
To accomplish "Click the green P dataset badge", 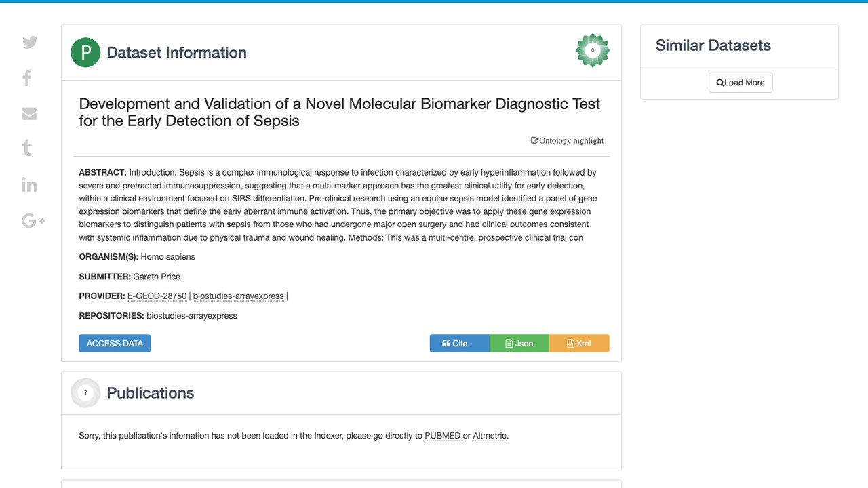I will pos(85,53).
